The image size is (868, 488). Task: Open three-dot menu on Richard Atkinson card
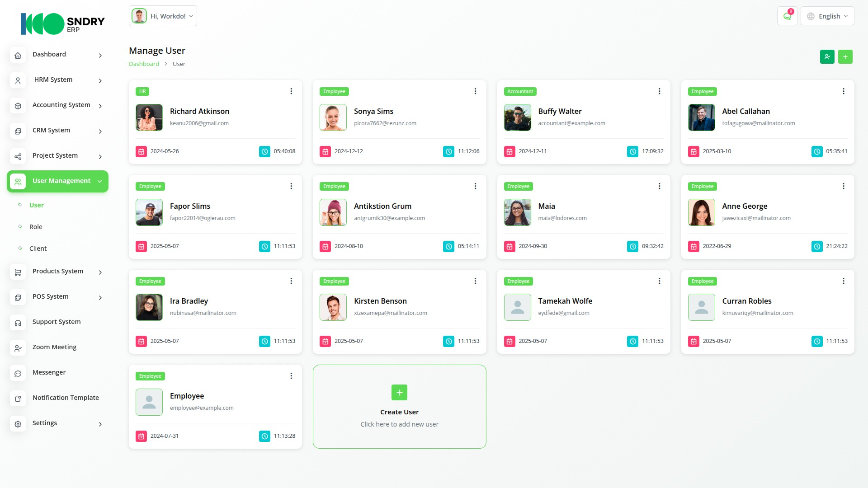point(291,91)
